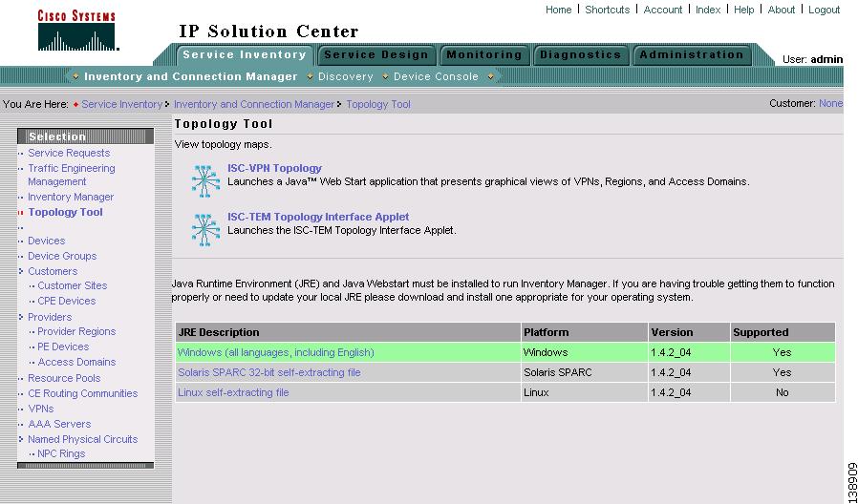Open the Help link
The width and height of the screenshot is (858, 504).
tap(743, 10)
